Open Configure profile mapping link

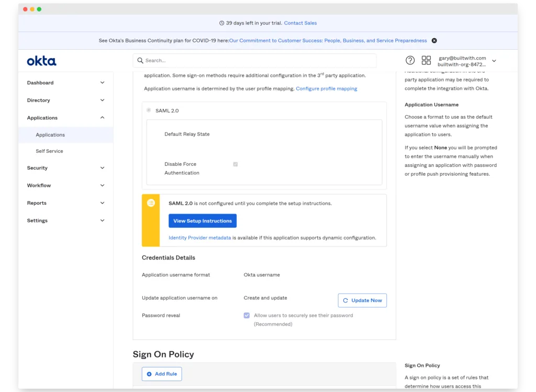pyautogui.click(x=327, y=88)
